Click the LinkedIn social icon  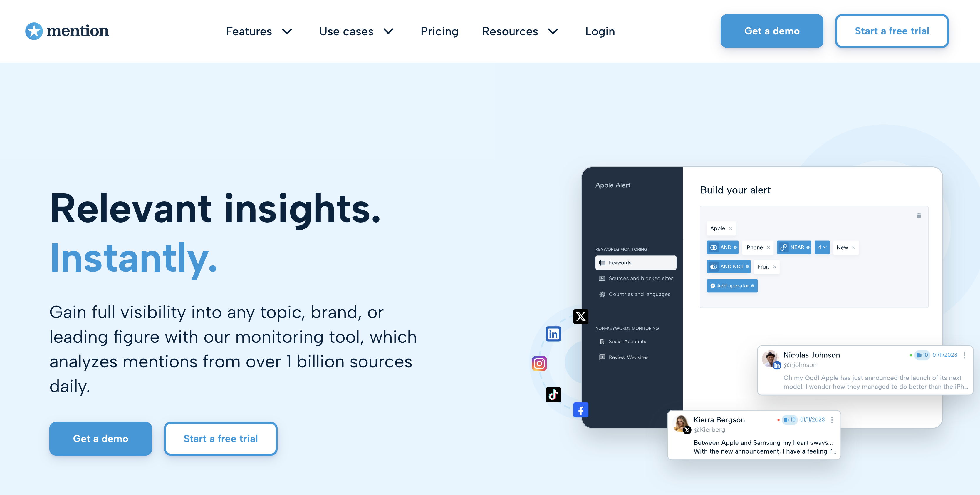tap(553, 333)
